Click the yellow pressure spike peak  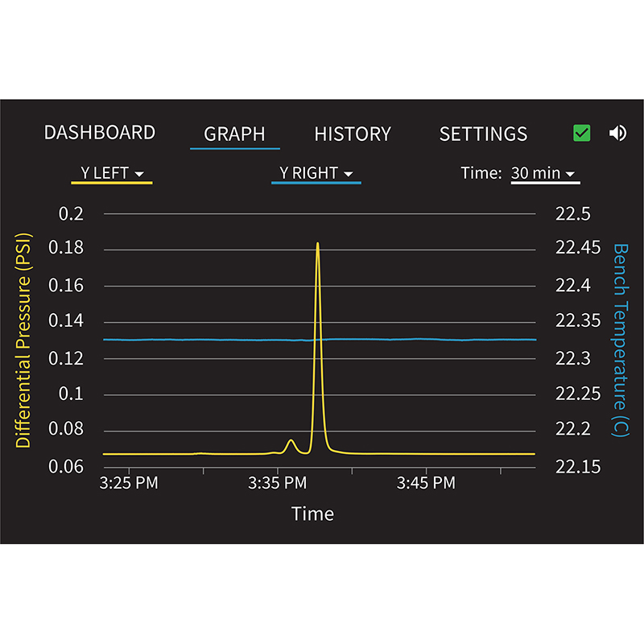coord(317,244)
